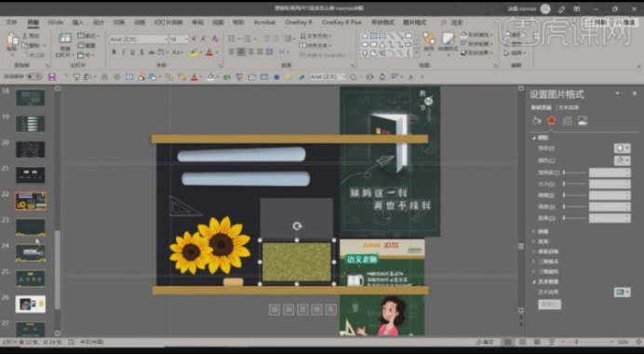Open the Shape Outline dropdown
The height and width of the screenshot is (355, 644).
pos(476,44)
